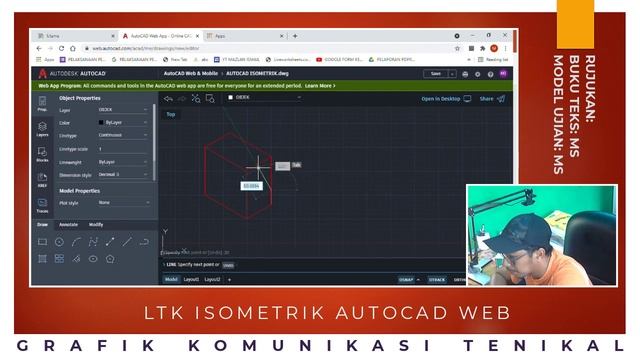Select the Layout2 tab
Screen dimensions: 640x360
click(212, 280)
